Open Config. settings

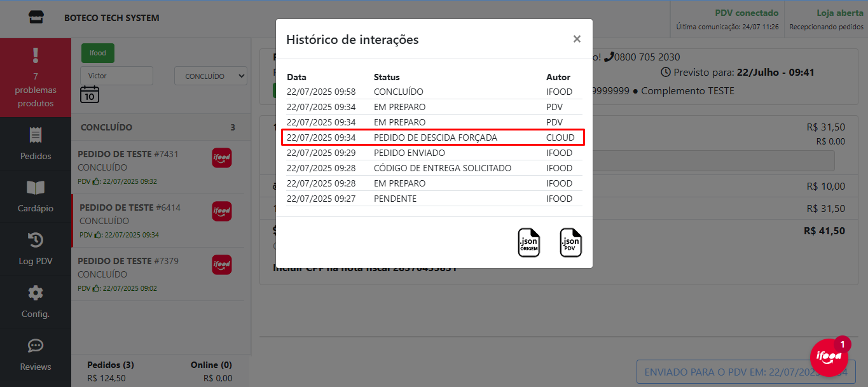36,301
